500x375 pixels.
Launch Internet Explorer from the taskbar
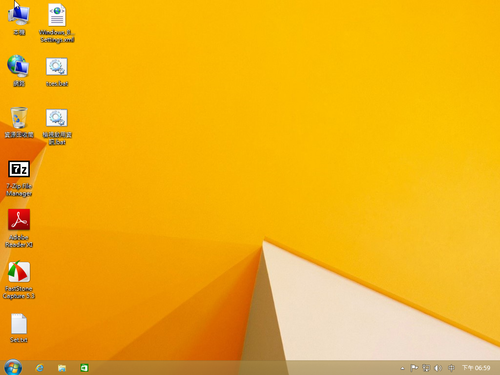pyautogui.click(x=40, y=368)
